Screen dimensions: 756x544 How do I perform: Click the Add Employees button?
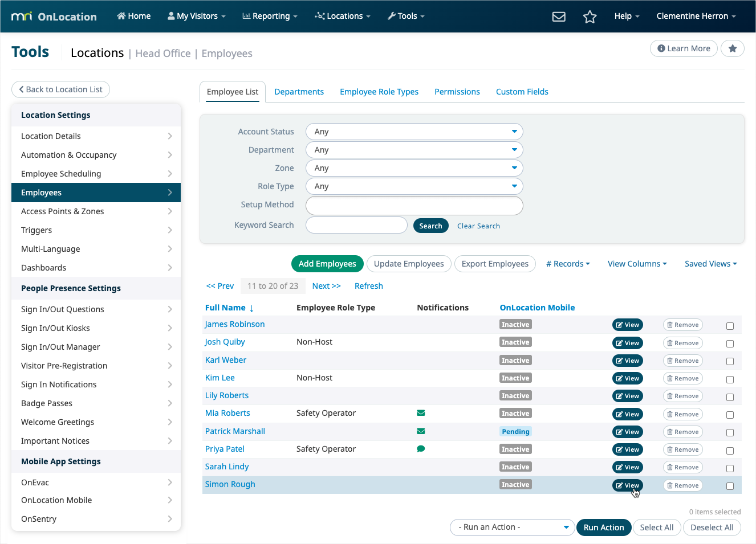pyautogui.click(x=327, y=264)
